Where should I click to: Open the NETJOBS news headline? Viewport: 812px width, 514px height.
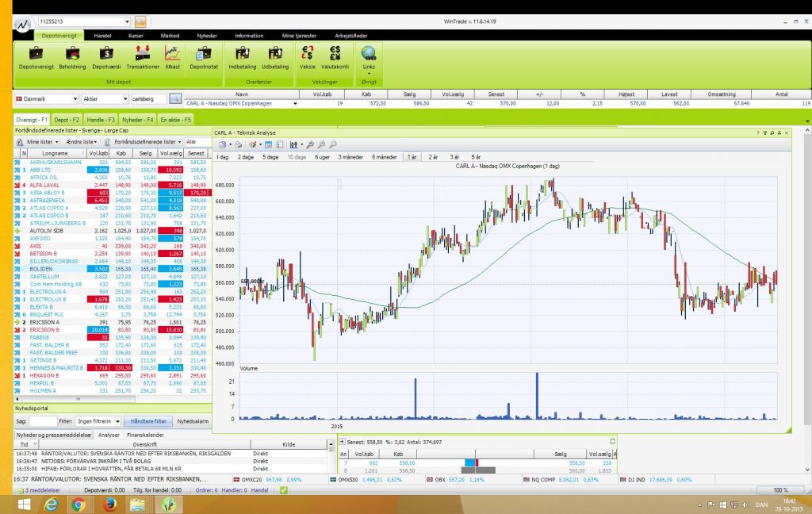[96, 461]
